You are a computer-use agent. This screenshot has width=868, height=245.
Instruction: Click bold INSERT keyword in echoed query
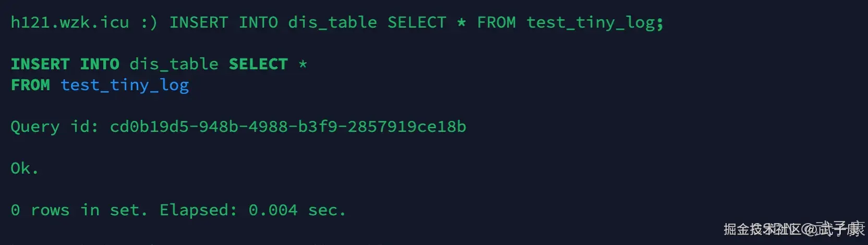click(40, 64)
